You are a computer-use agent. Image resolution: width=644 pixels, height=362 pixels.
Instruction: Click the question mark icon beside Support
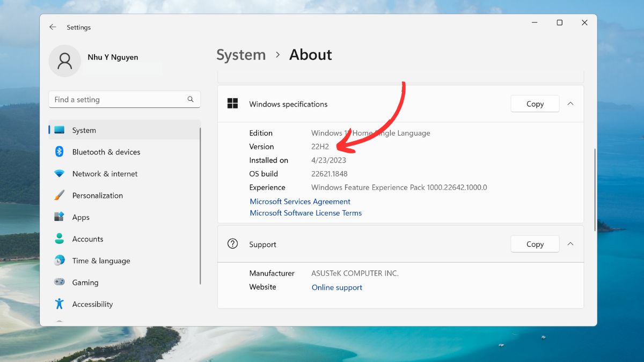coord(232,244)
